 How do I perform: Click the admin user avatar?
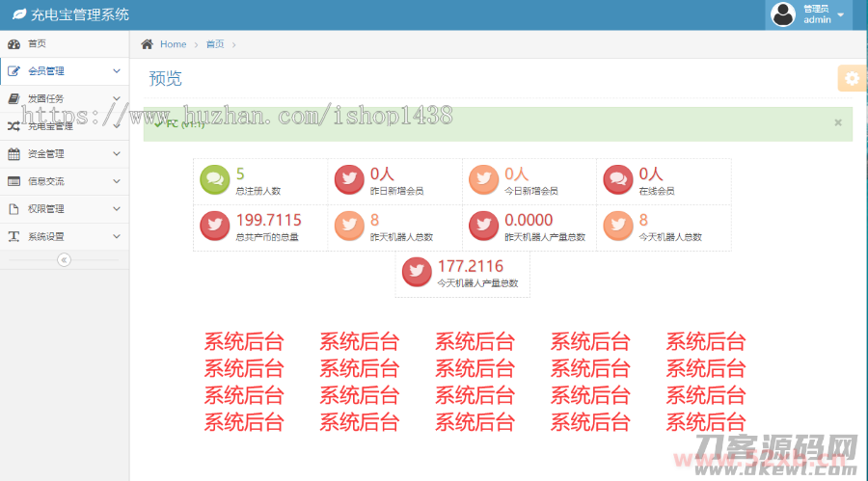783,14
